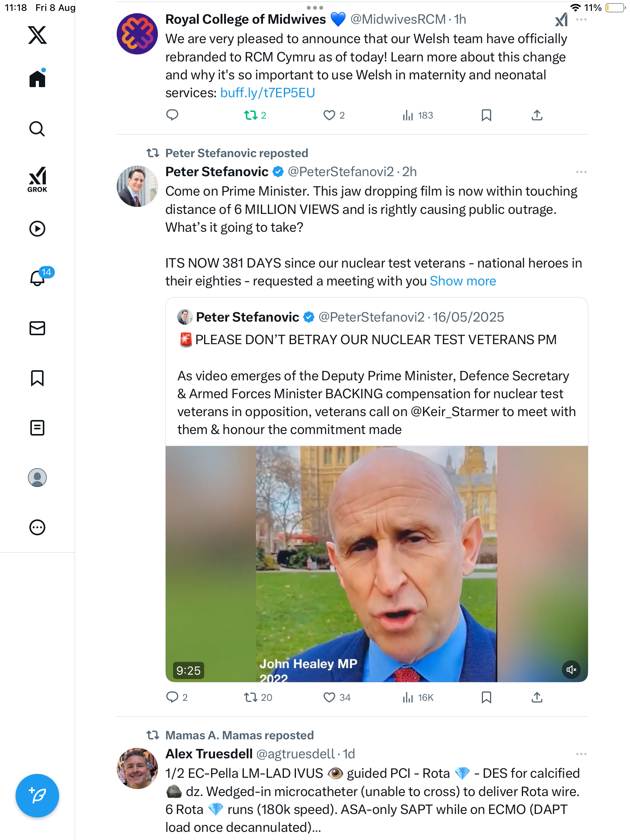This screenshot has width=630, height=840.
Task: Open Grok from the sidebar
Action: [x=37, y=179]
